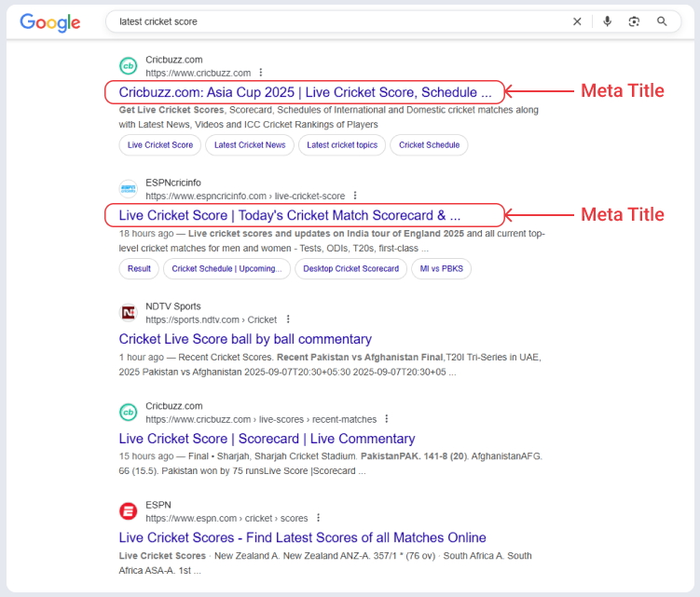Click the second Cricbuzz favicon for recent-matches

pos(128,413)
